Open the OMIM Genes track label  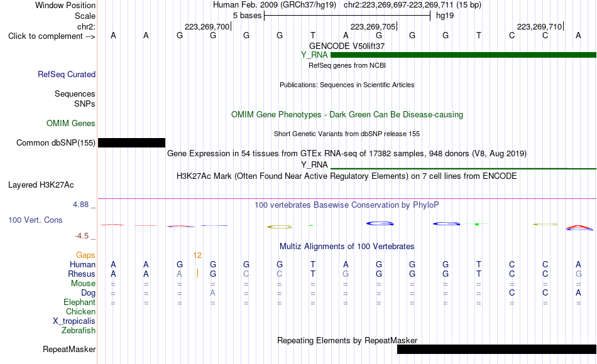(71, 123)
